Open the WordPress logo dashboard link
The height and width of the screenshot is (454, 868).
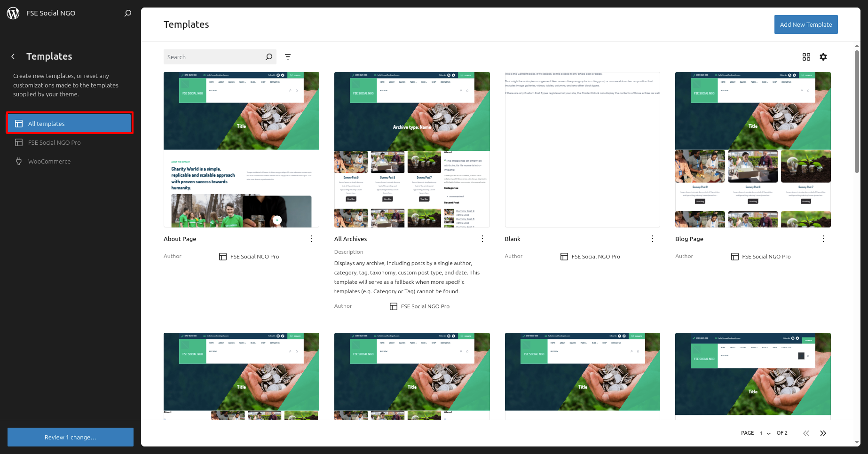(13, 13)
